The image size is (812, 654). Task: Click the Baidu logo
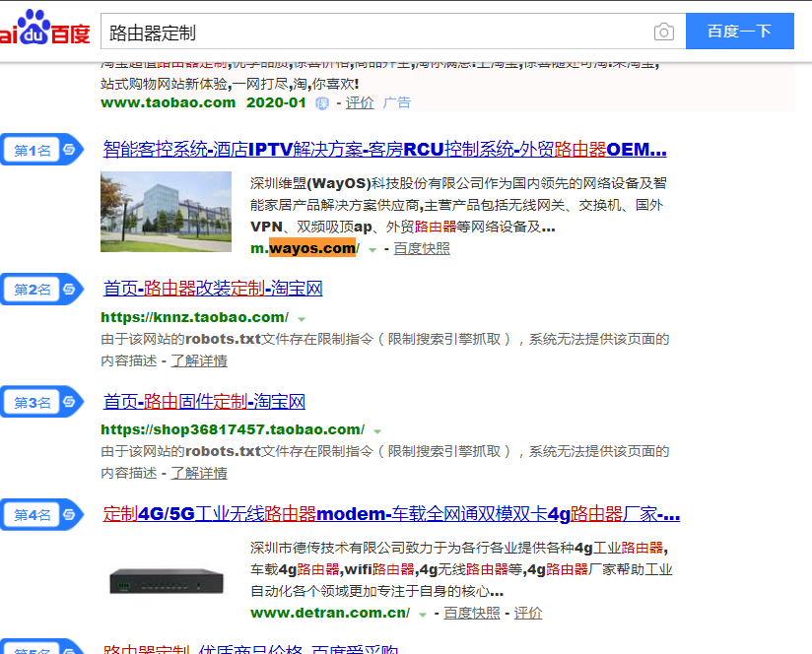[x=45, y=28]
